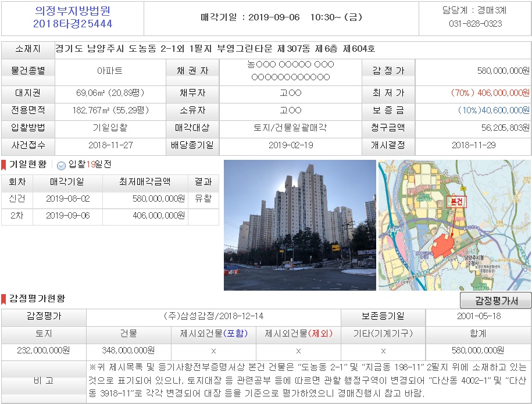
Task: Click the clock icon beside 입찰19일전
Action: (61, 165)
